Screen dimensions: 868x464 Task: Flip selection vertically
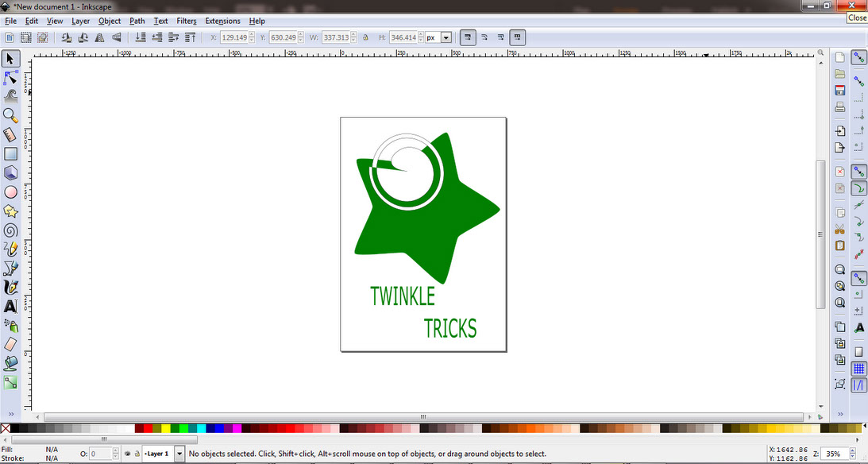pyautogui.click(x=116, y=37)
